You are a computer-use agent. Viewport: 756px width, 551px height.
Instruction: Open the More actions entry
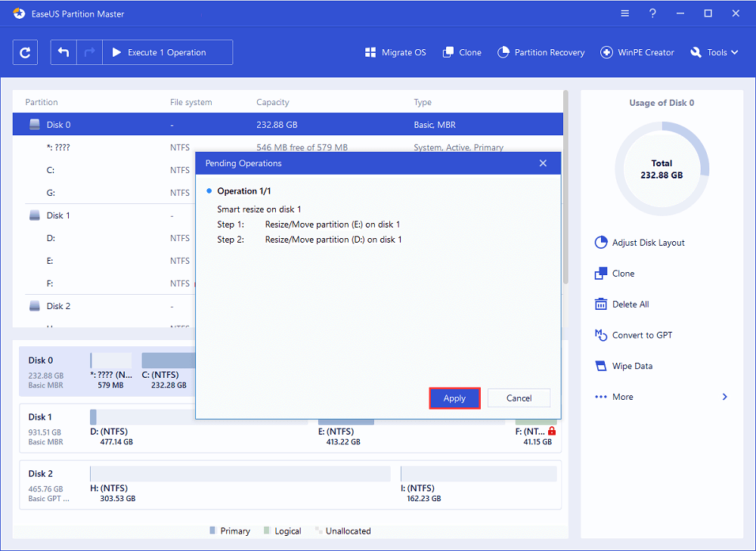pyautogui.click(x=614, y=397)
